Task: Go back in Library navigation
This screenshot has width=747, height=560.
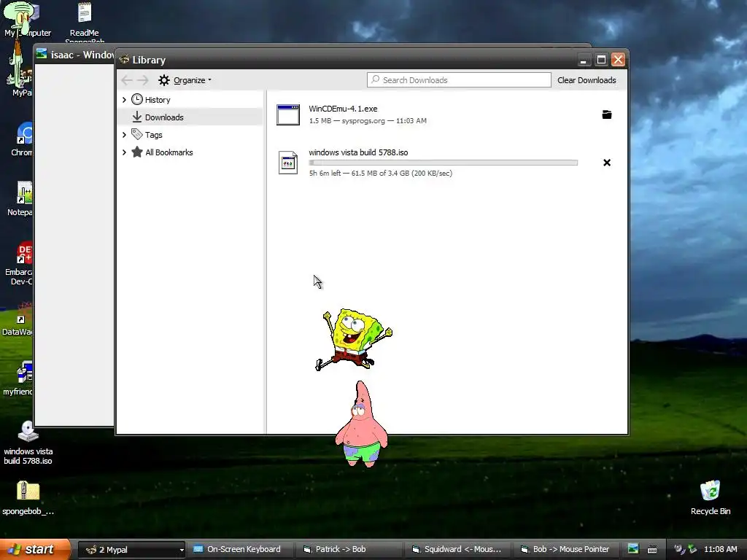Action: pos(127,80)
